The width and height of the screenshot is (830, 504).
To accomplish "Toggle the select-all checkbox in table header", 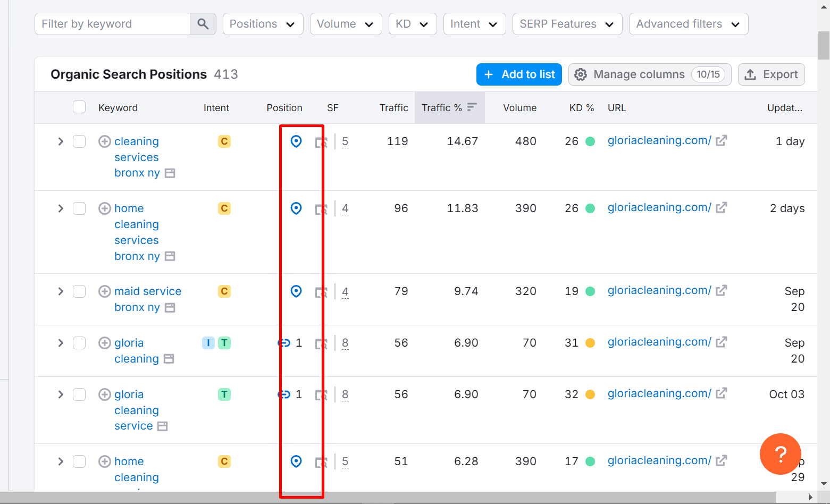I will [79, 107].
